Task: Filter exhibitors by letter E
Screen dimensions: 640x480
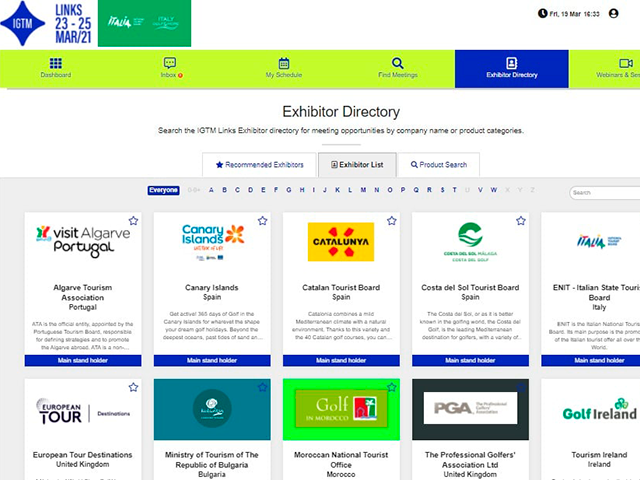Action: [x=263, y=190]
